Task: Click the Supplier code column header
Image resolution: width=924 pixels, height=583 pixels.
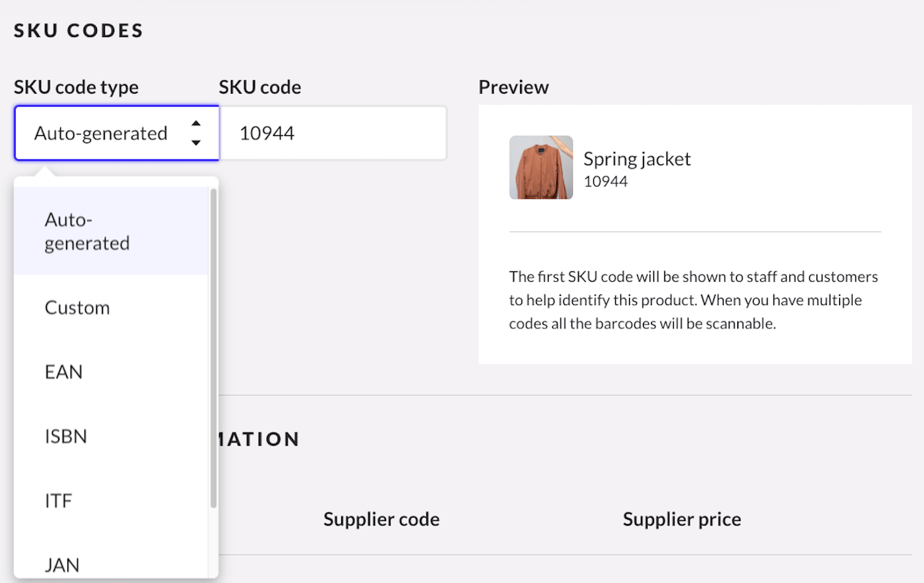Action: click(381, 519)
